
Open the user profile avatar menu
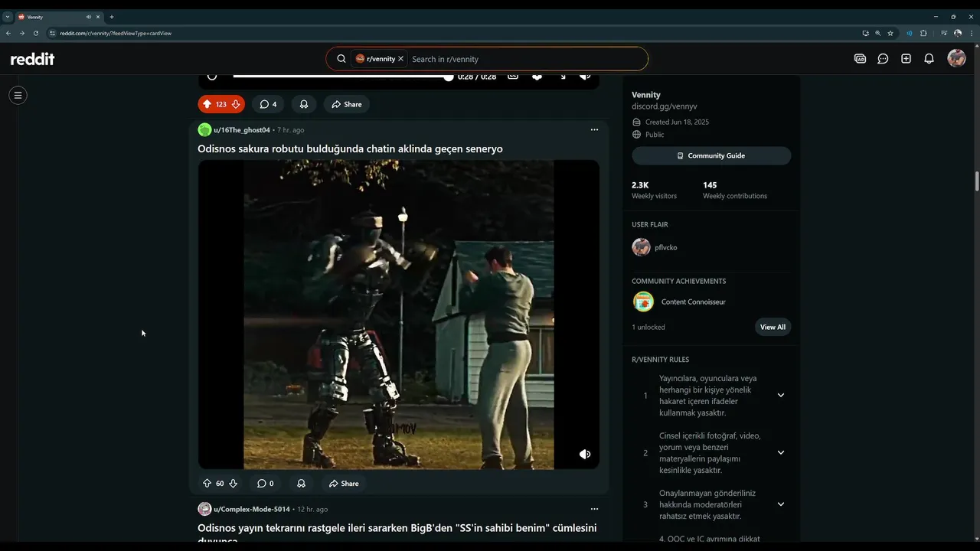pyautogui.click(x=956, y=58)
